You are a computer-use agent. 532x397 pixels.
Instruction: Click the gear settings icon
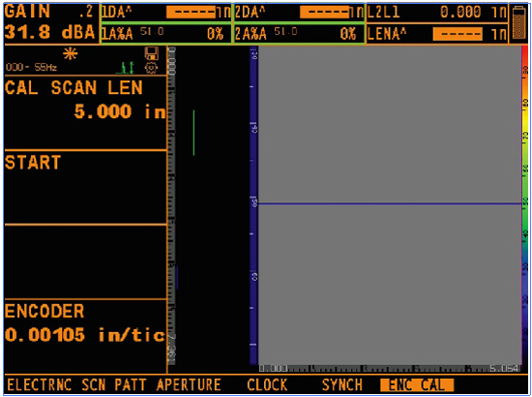pos(151,68)
